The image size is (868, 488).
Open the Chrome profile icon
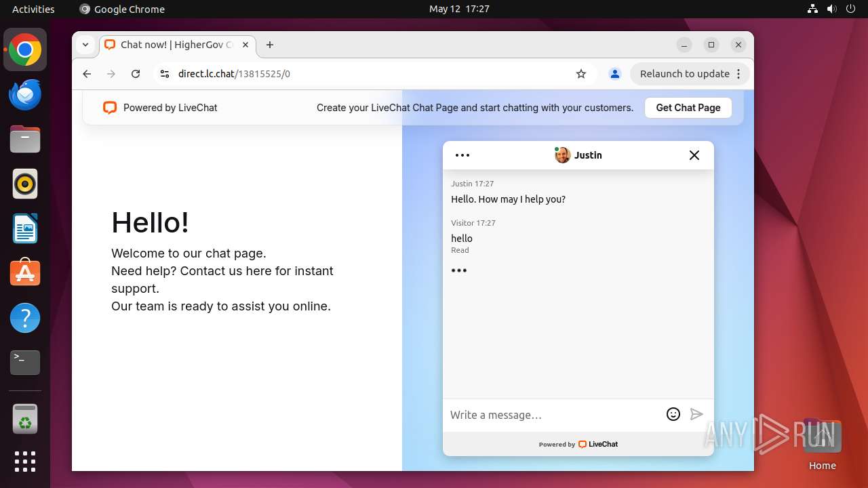(x=615, y=74)
